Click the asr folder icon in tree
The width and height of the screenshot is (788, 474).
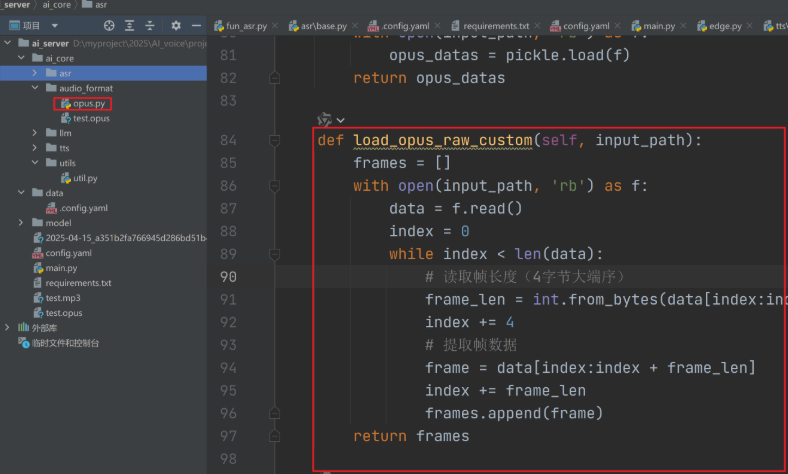click(51, 73)
